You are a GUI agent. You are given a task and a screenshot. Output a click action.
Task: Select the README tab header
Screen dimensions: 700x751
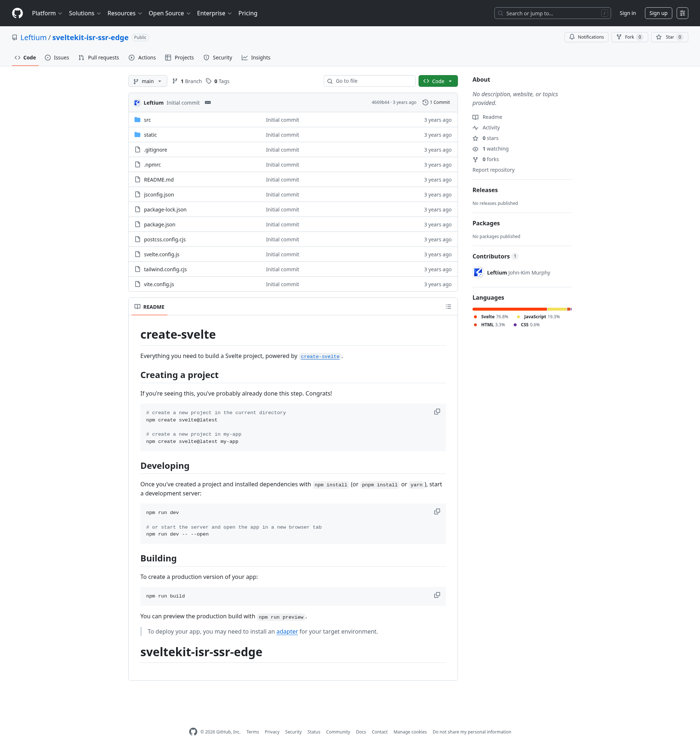(149, 307)
